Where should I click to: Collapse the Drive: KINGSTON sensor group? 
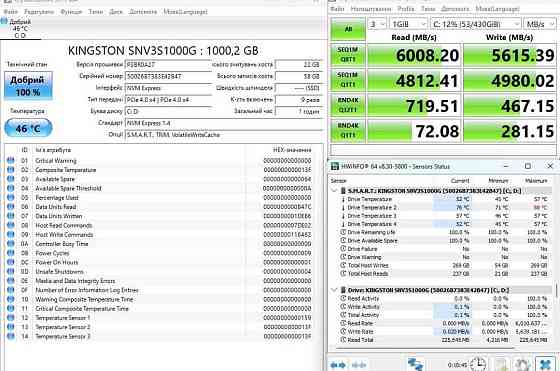334,290
